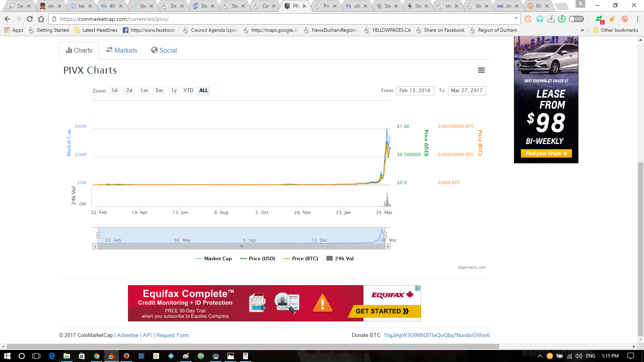Edit the To date field Mar 27, 2017
The image size is (644, 362).
click(467, 90)
